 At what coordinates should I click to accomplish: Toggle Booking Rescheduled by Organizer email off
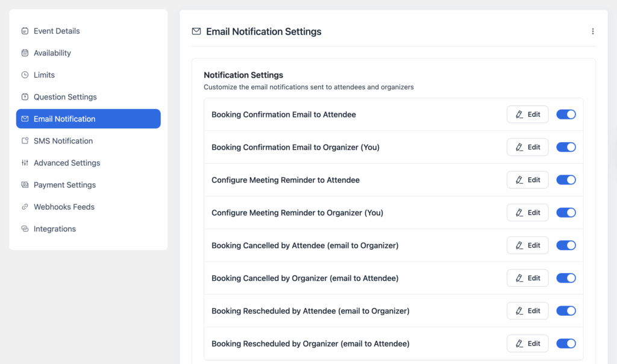point(566,344)
